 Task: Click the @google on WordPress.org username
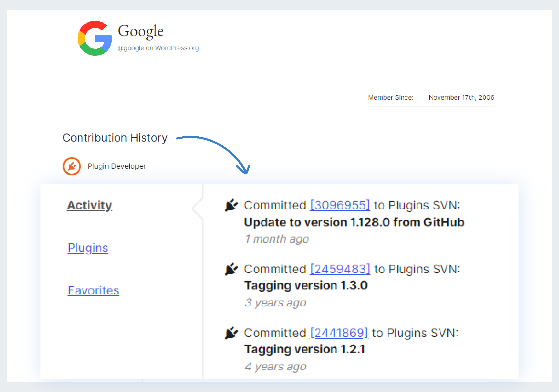pyautogui.click(x=158, y=48)
